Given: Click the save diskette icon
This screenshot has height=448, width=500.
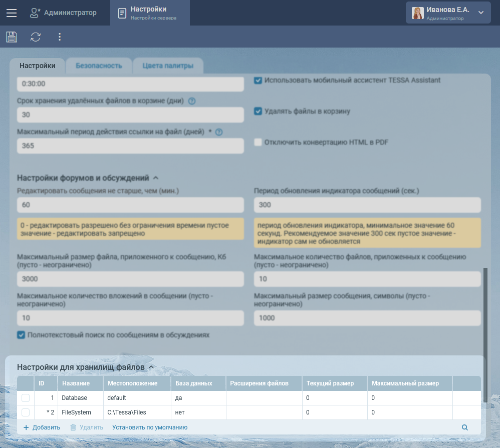Looking at the screenshot, I should 12,37.
